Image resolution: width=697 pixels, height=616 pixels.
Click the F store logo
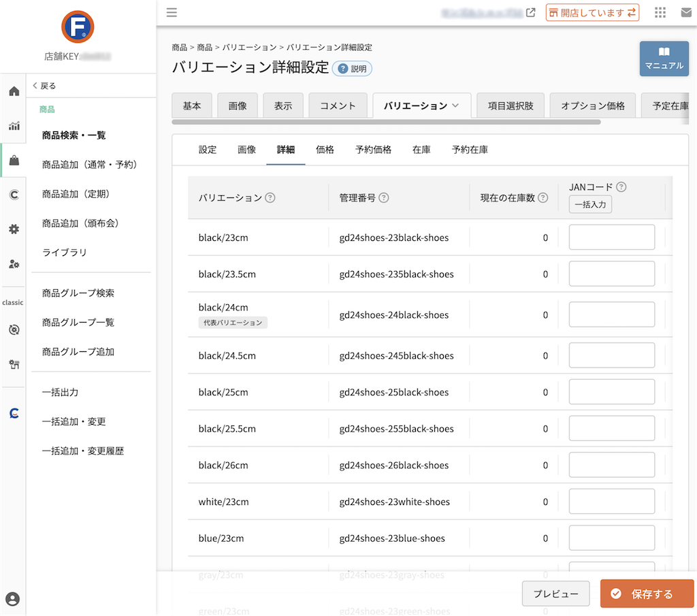(x=78, y=27)
